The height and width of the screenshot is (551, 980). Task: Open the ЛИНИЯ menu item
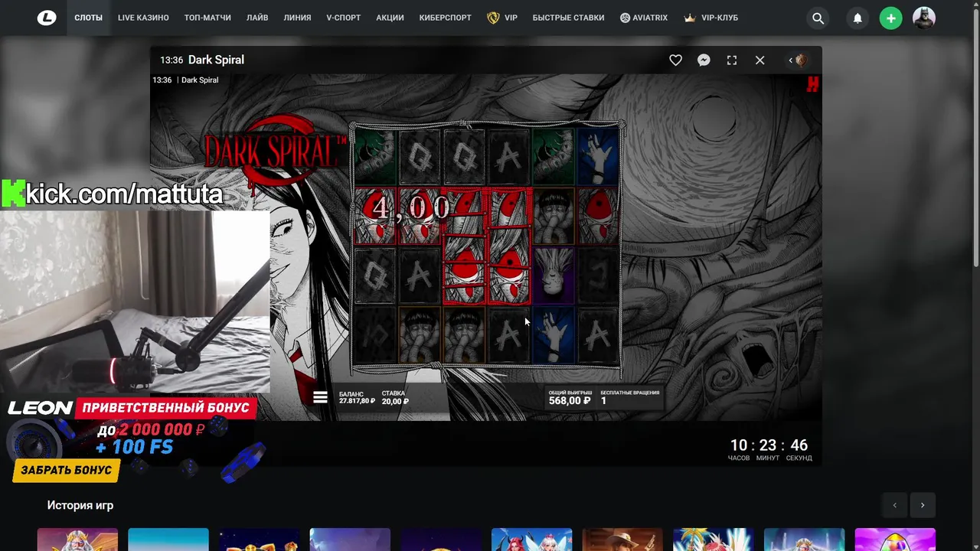point(297,18)
